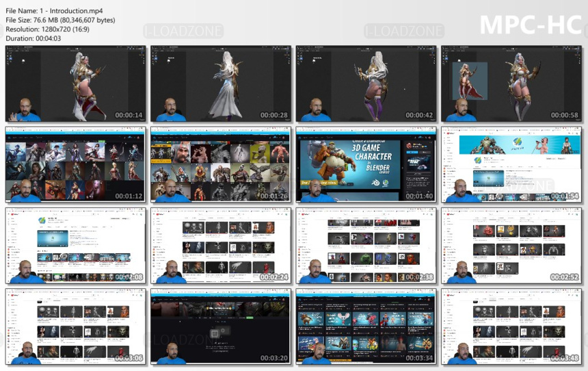Click concept art reference inside 00:00:58 frame
The height and width of the screenshot is (371, 588).
coord(470,81)
